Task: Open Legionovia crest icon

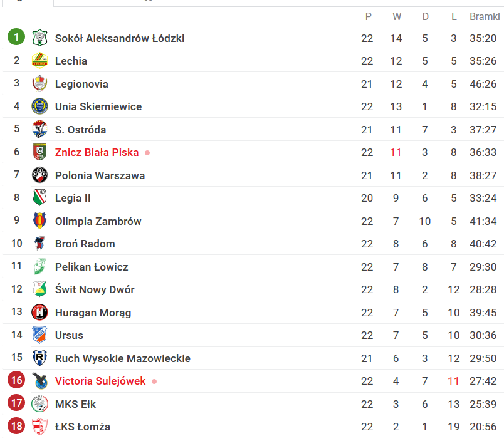Action: (39, 83)
